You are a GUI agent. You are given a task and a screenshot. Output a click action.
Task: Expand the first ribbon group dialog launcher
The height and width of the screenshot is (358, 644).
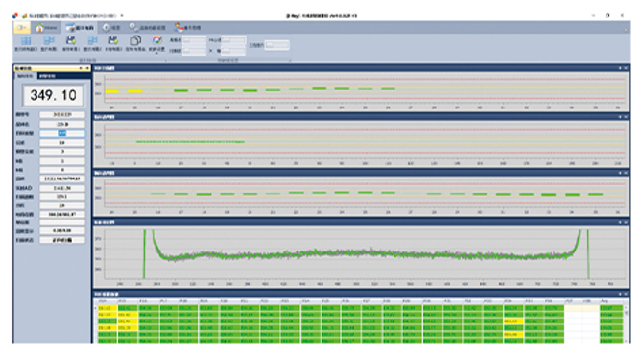[165, 60]
